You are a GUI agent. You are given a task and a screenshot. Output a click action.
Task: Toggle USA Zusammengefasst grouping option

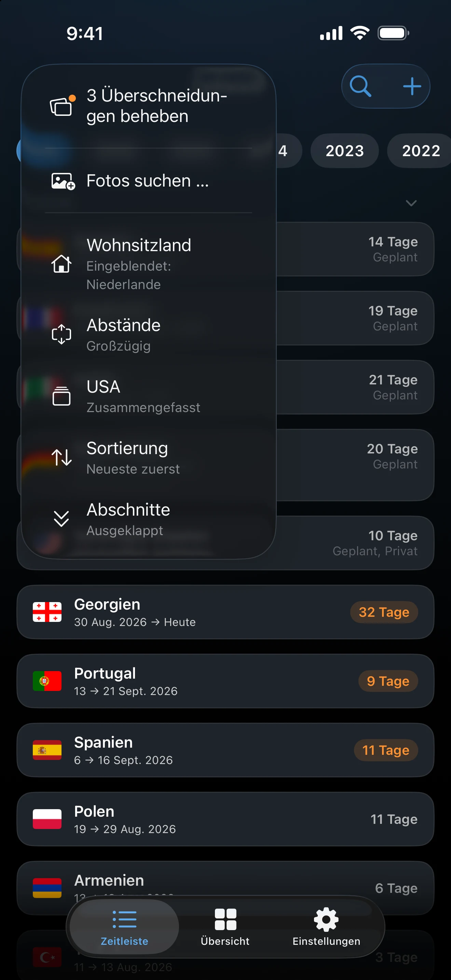click(148, 396)
